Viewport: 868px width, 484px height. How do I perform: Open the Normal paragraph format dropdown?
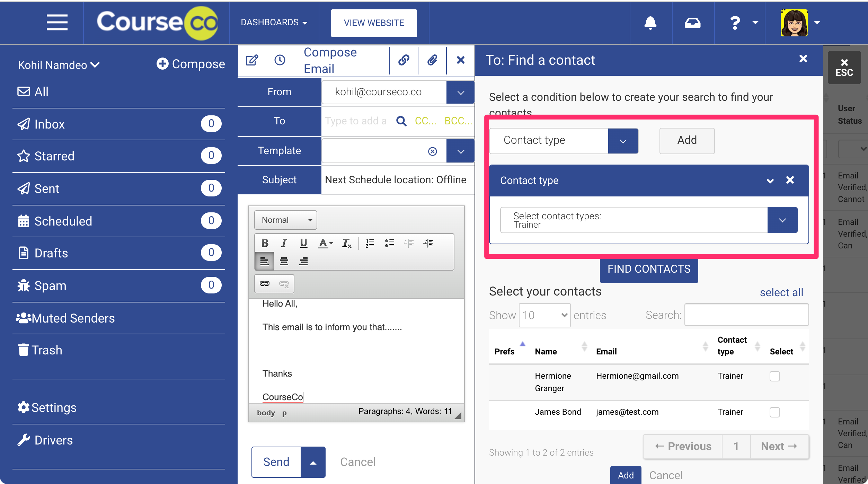tap(285, 220)
